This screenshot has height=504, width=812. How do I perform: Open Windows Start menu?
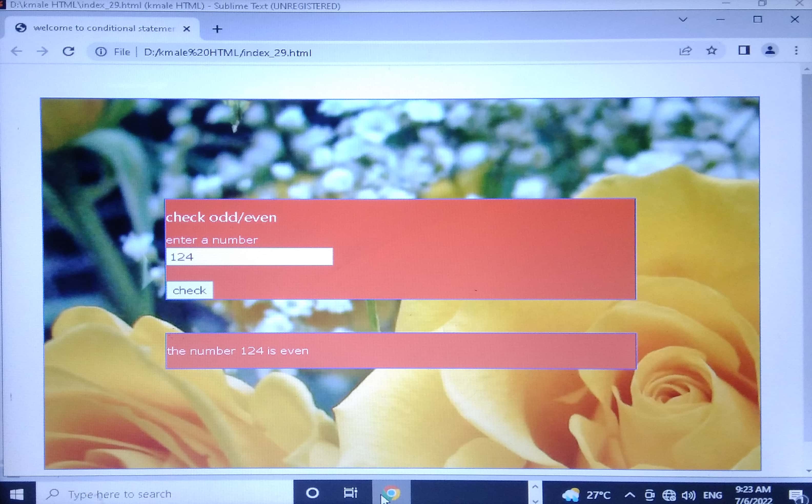17,494
